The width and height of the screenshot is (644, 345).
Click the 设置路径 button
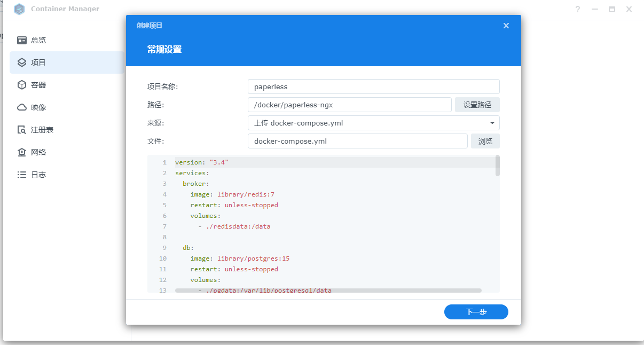tap(477, 105)
